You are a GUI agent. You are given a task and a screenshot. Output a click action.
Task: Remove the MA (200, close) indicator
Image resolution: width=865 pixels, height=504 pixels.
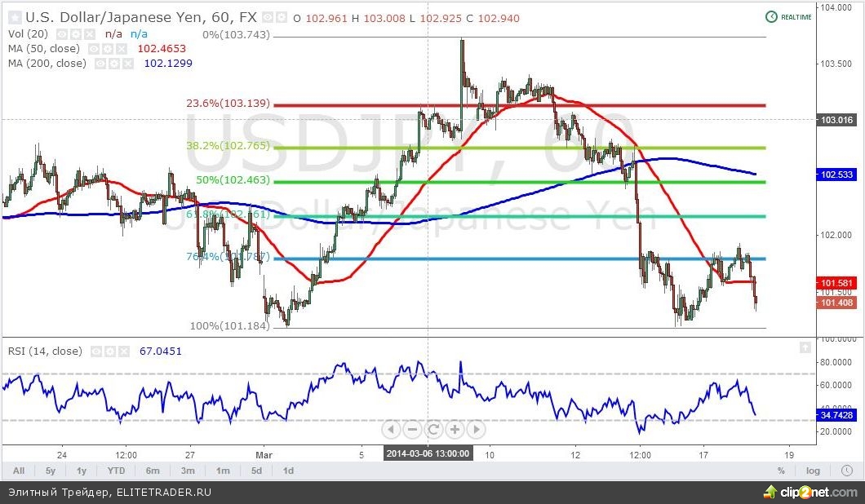tap(127, 64)
